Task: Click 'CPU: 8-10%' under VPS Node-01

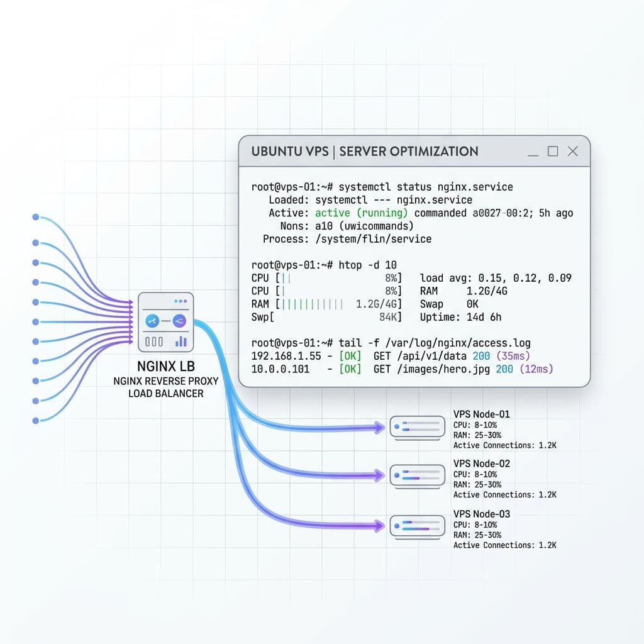Action: click(x=475, y=425)
